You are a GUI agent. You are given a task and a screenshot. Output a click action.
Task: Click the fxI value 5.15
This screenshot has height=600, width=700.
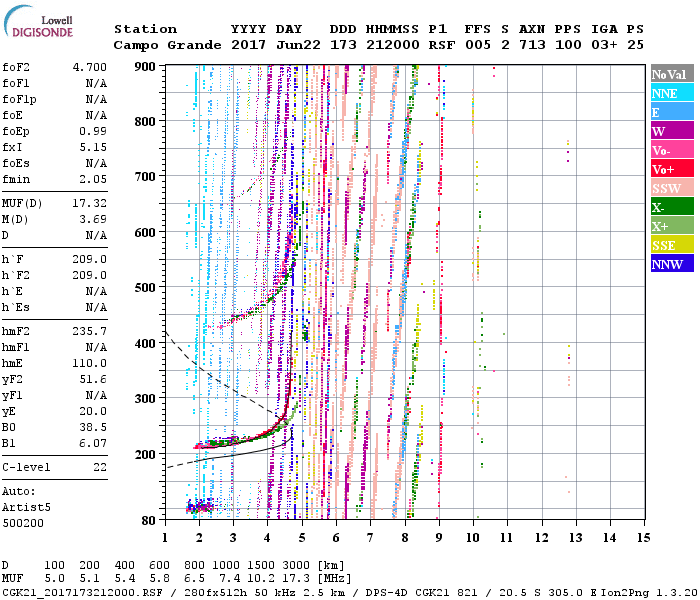[x=93, y=147]
